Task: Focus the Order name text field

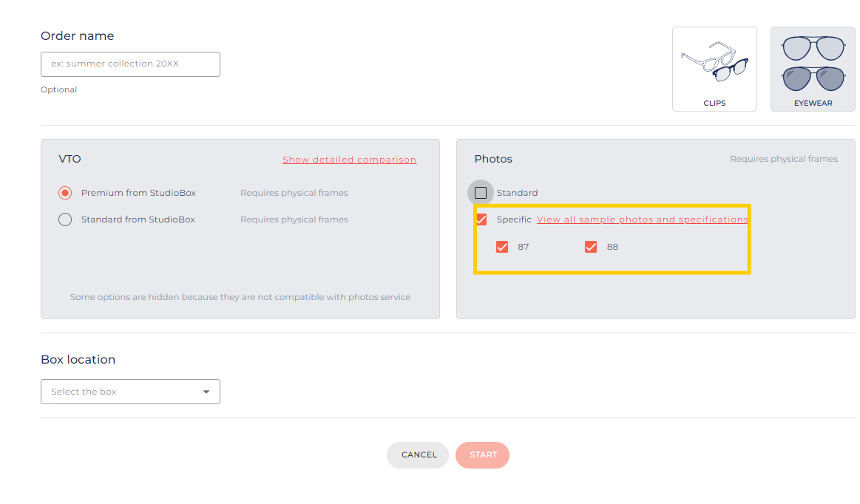Action: point(130,64)
